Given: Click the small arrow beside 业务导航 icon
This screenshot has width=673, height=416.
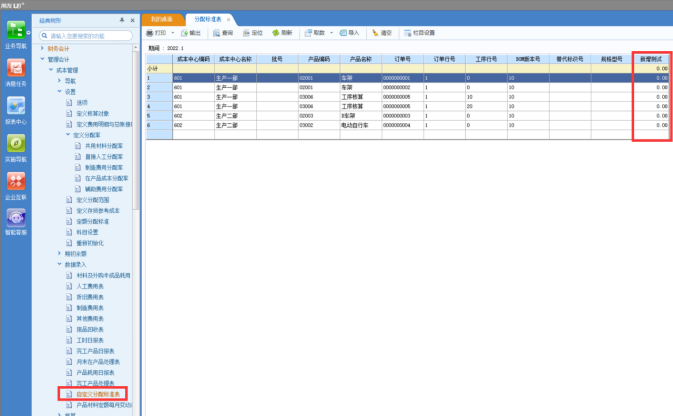Looking at the screenshot, I should [28, 32].
